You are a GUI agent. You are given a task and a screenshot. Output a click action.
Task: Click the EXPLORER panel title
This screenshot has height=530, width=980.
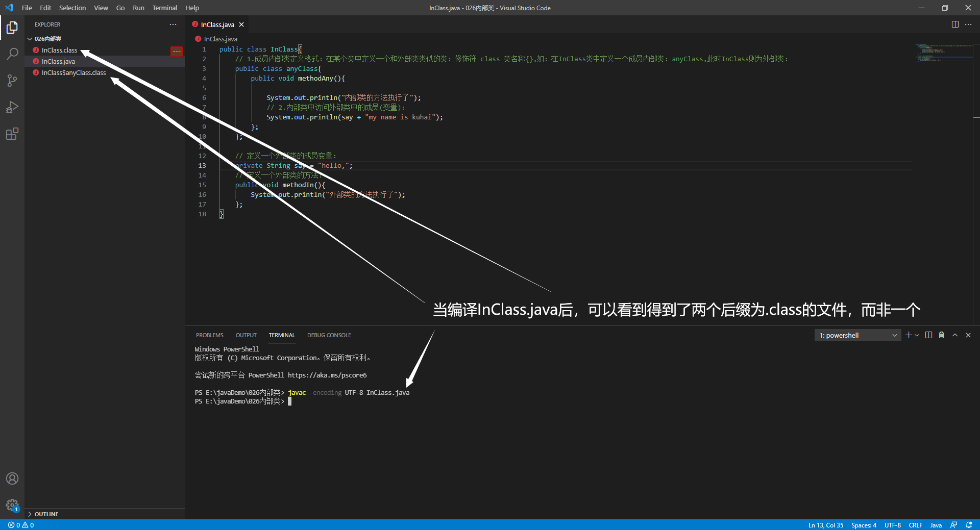[x=47, y=24]
